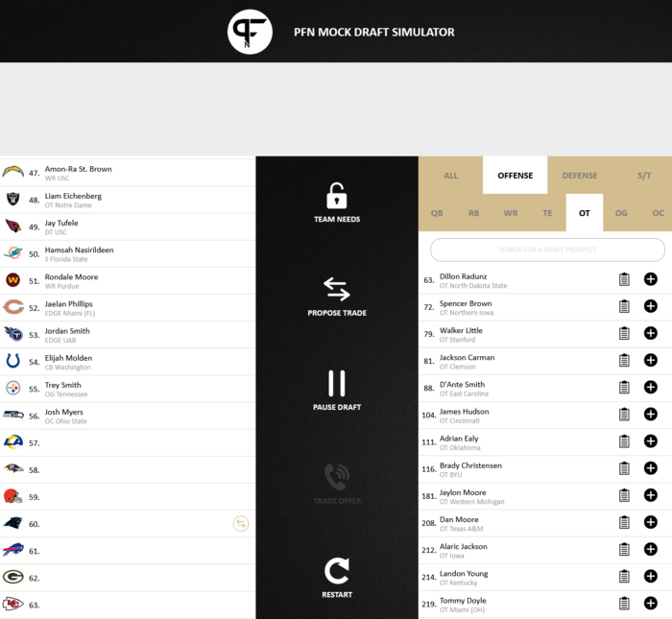Open the clipboard notes for Dillon Radunz
This screenshot has width=672, height=619.
(x=624, y=279)
